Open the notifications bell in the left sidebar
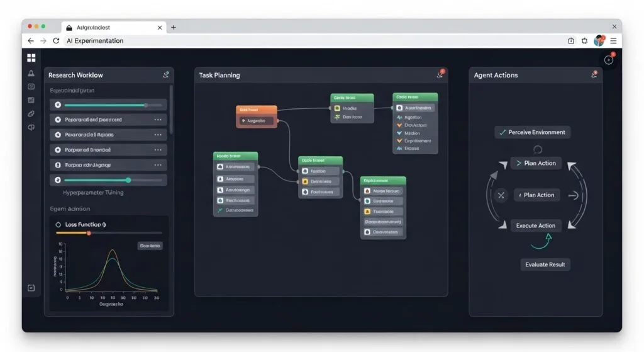The image size is (644, 352). pyautogui.click(x=31, y=73)
